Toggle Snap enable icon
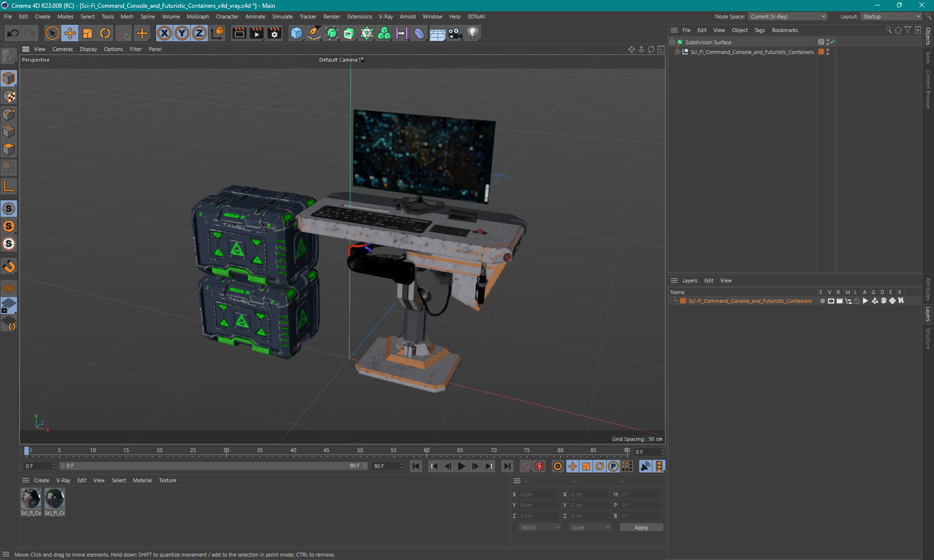 pos(9,209)
